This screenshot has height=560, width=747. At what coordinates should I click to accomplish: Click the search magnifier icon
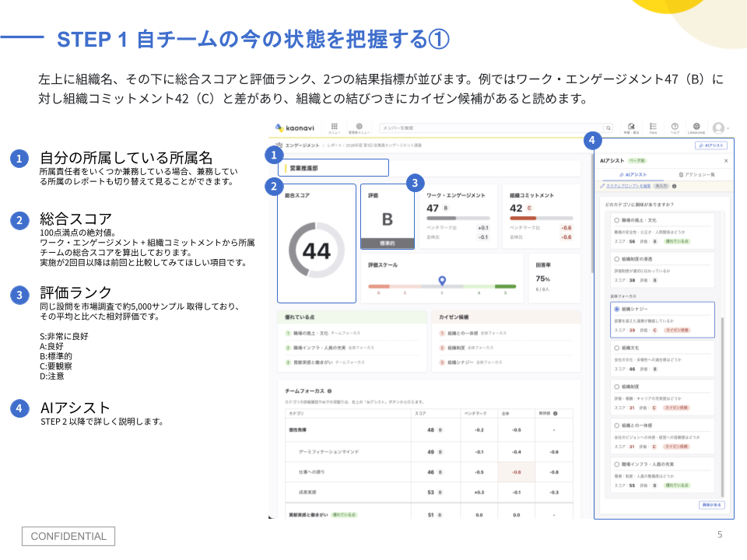pos(608,128)
